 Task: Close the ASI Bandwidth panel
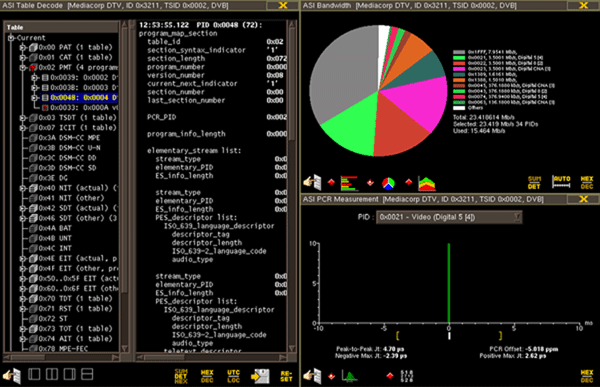click(584, 5)
